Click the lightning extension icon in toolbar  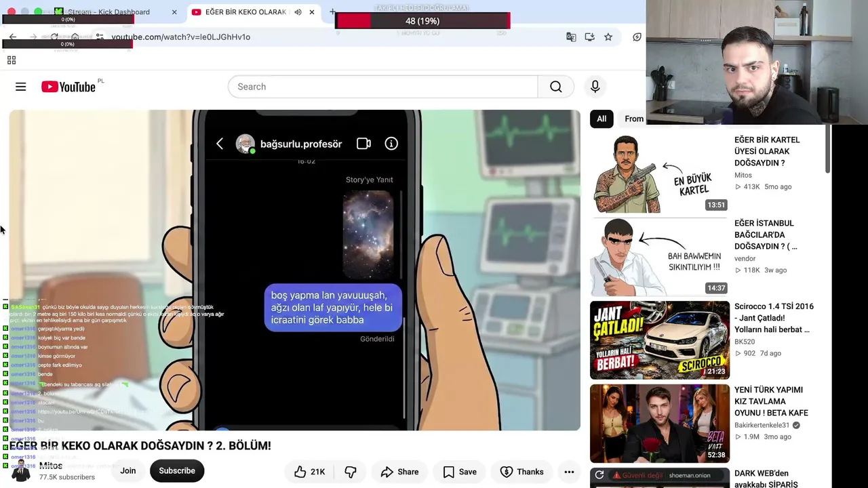tap(637, 37)
